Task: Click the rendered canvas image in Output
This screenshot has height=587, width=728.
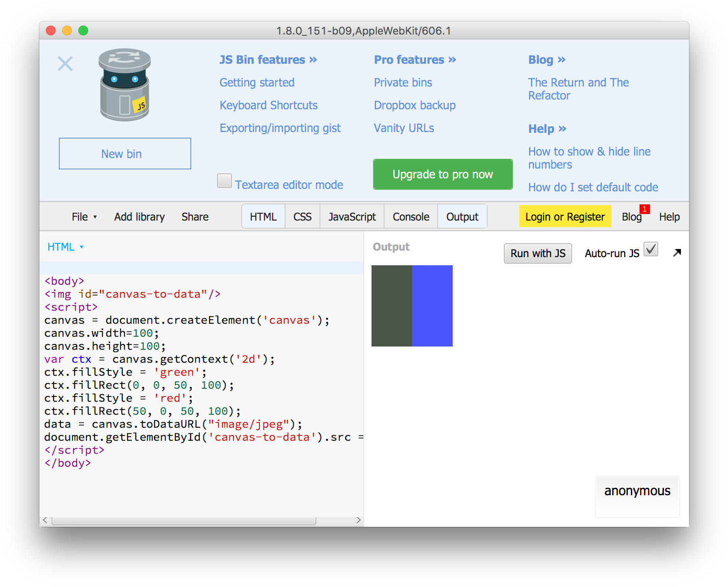Action: point(412,306)
